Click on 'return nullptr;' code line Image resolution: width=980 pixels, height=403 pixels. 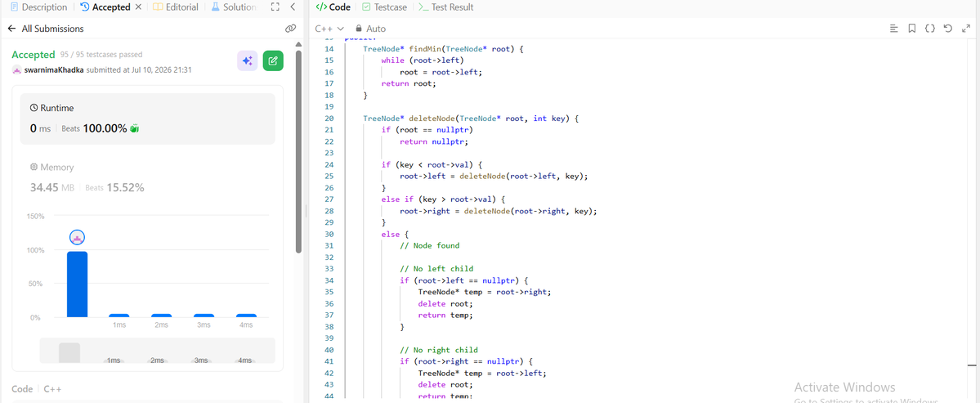(x=434, y=141)
